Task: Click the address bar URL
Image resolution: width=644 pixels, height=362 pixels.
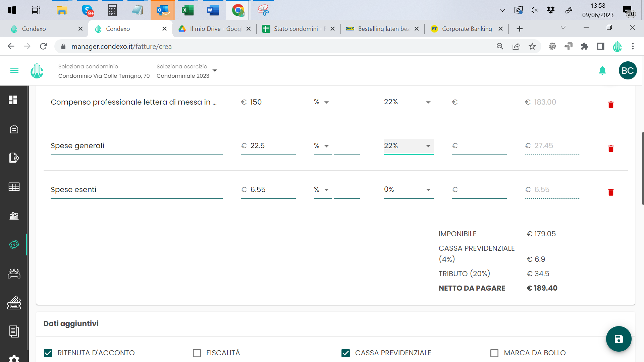Action: click(121, 47)
